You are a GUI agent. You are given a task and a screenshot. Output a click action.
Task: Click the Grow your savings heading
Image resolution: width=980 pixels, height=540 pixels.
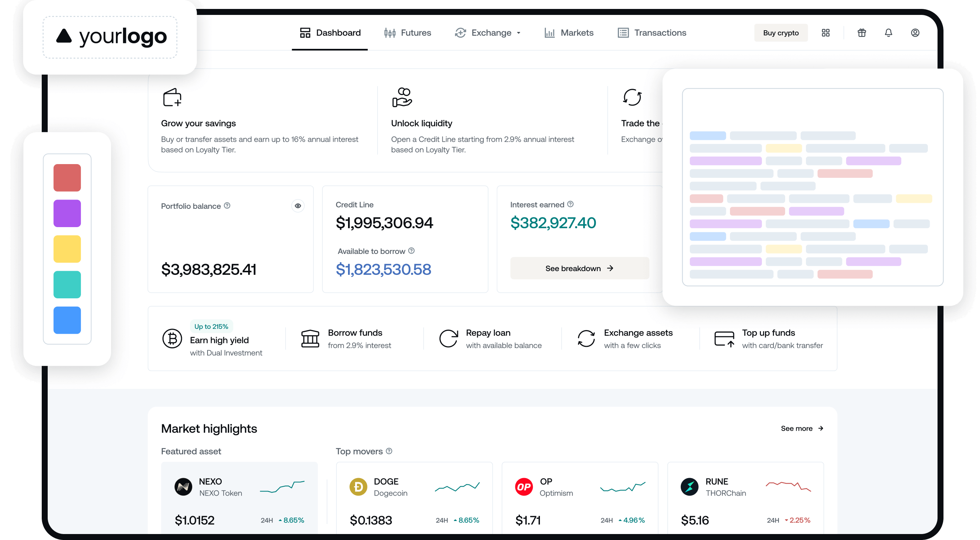pos(198,123)
